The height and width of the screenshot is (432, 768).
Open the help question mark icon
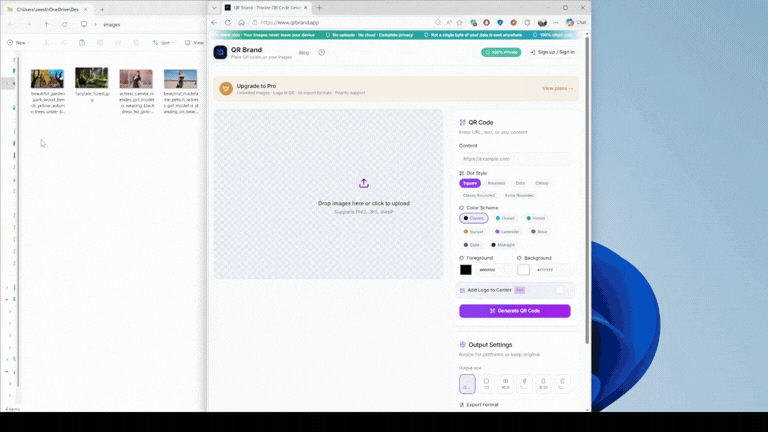321,52
